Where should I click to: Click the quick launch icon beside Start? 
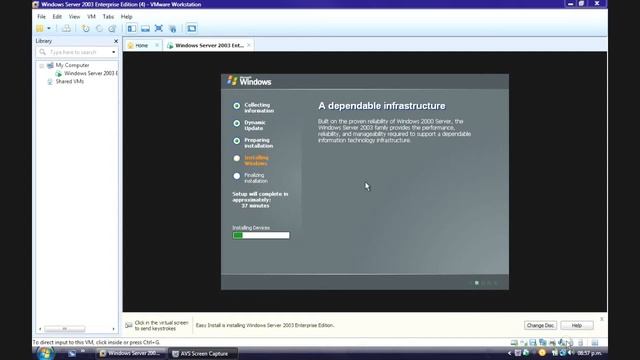72,353
